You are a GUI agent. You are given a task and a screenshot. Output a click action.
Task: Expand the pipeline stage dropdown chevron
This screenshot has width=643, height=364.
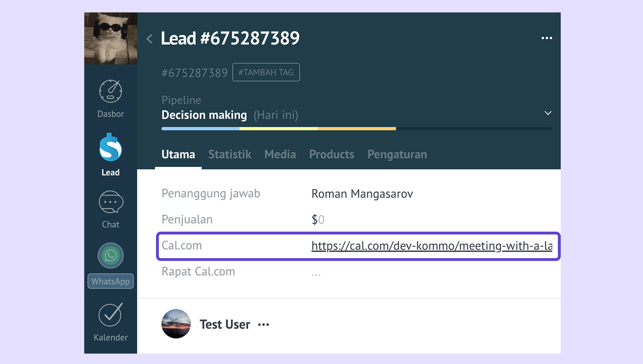pos(548,113)
